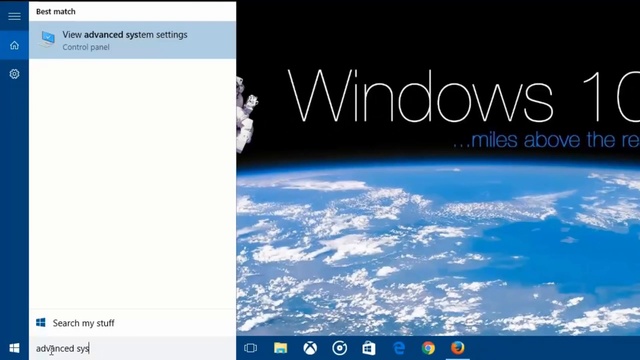
Task: Open the Xbox app from taskbar
Action: [x=310, y=348]
